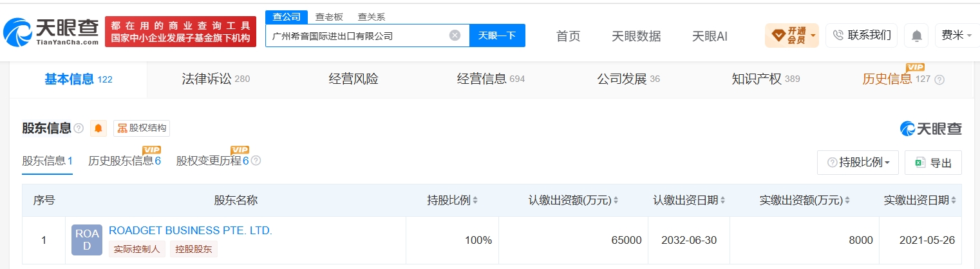This screenshot has width=980, height=269.
Task: Sort table by 持股比例 column
Action: click(475, 201)
